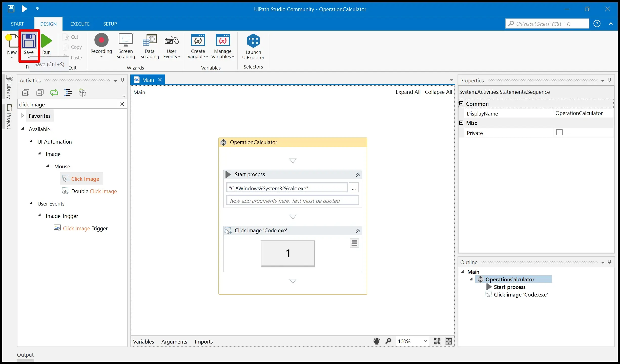Image resolution: width=620 pixels, height=364 pixels.
Task: Switch to the SETUP ribbon tab
Action: tap(110, 24)
